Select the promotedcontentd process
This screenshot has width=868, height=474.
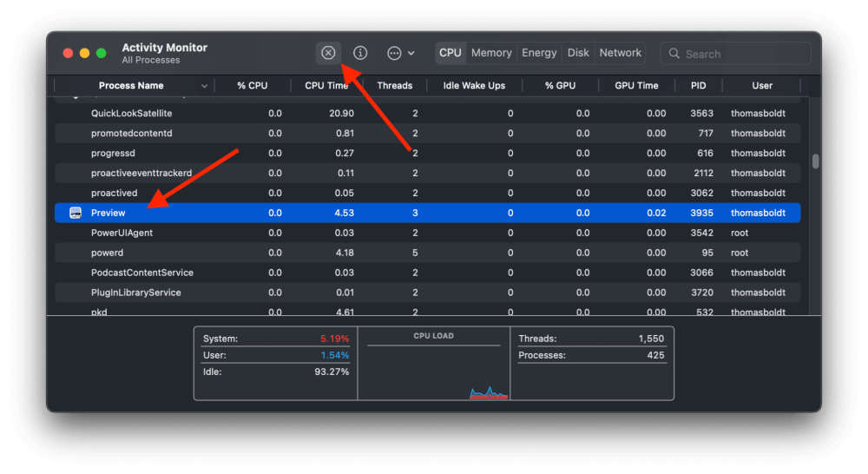[x=132, y=134]
